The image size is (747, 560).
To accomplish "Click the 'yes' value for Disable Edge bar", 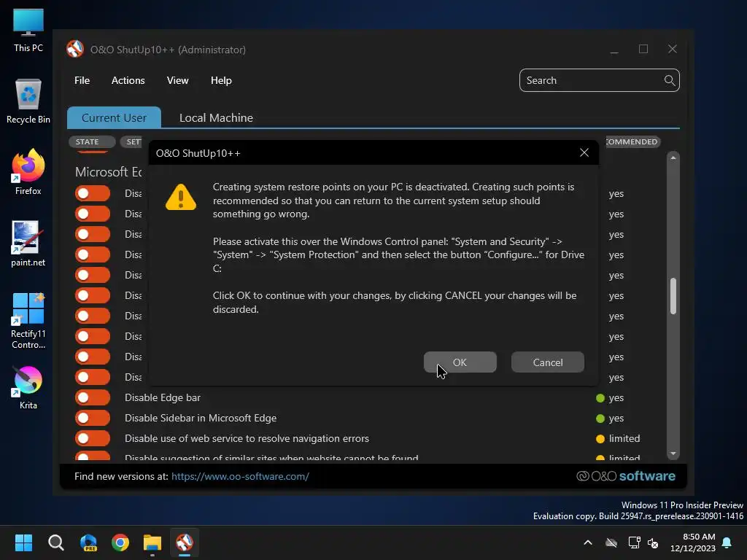I will [616, 397].
